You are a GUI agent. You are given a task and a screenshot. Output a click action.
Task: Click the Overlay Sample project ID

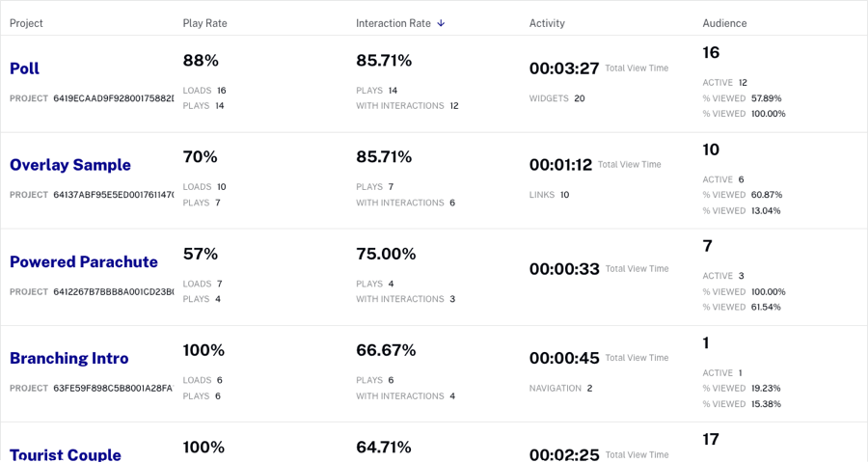tap(113, 195)
